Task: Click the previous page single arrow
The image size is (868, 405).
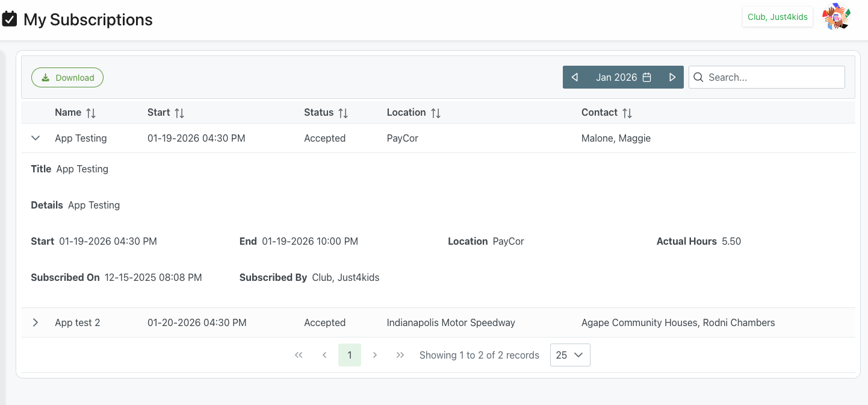Action: click(x=324, y=355)
